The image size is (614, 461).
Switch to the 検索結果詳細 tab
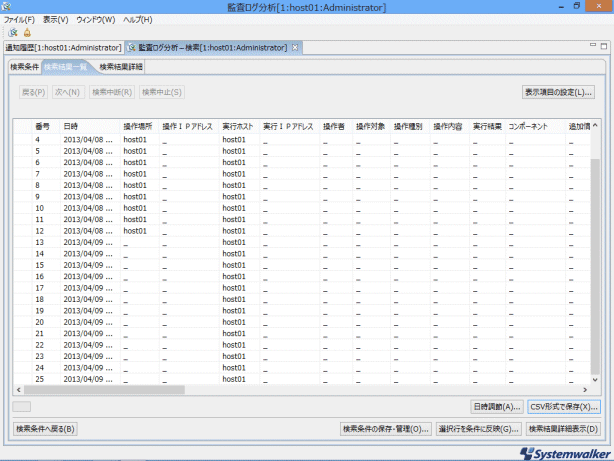tap(121, 67)
